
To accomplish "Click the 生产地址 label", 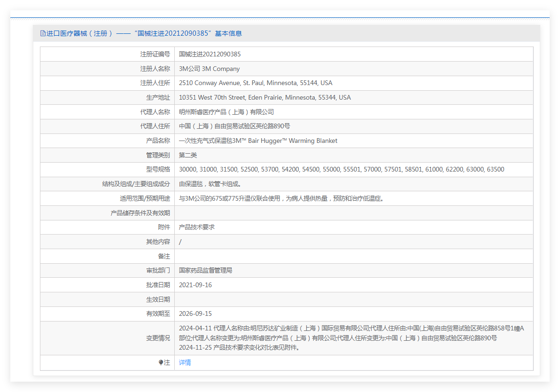I will coord(158,97).
